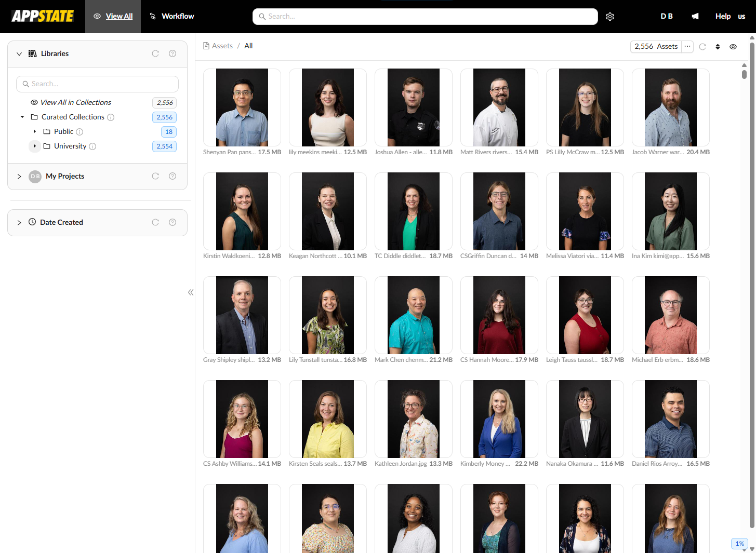The width and height of the screenshot is (756, 553).
Task: Open Joshua Allen portrait thumbnail
Action: pos(414,107)
